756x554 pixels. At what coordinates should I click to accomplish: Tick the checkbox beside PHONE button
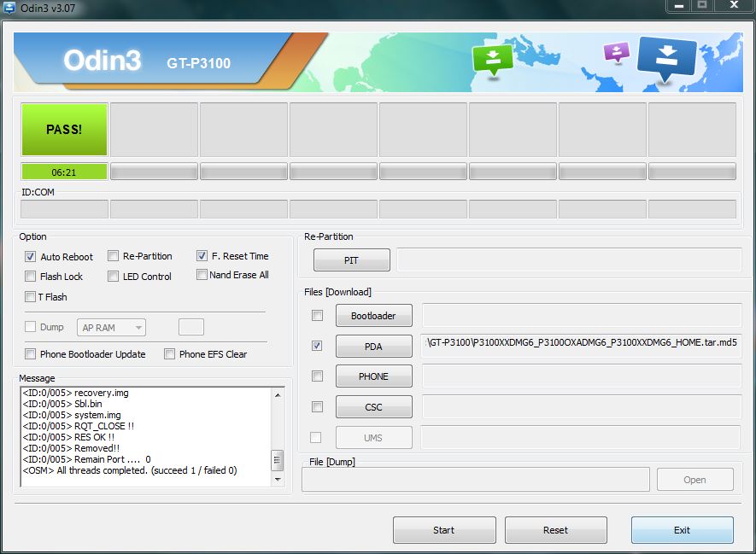317,376
